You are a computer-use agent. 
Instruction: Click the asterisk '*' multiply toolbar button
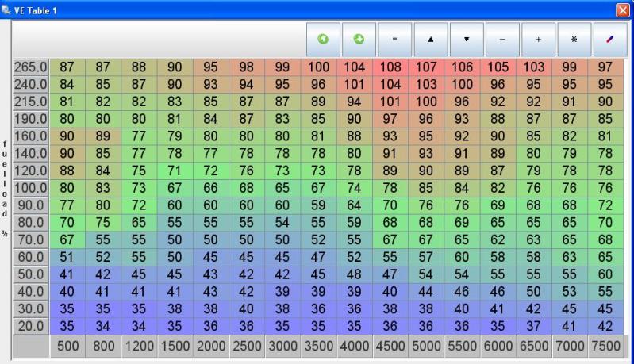pyautogui.click(x=574, y=39)
